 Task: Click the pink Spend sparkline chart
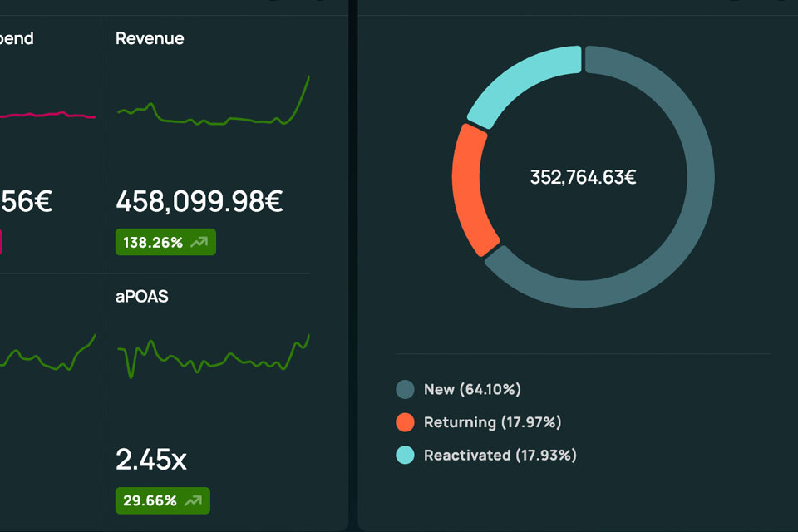(x=48, y=115)
